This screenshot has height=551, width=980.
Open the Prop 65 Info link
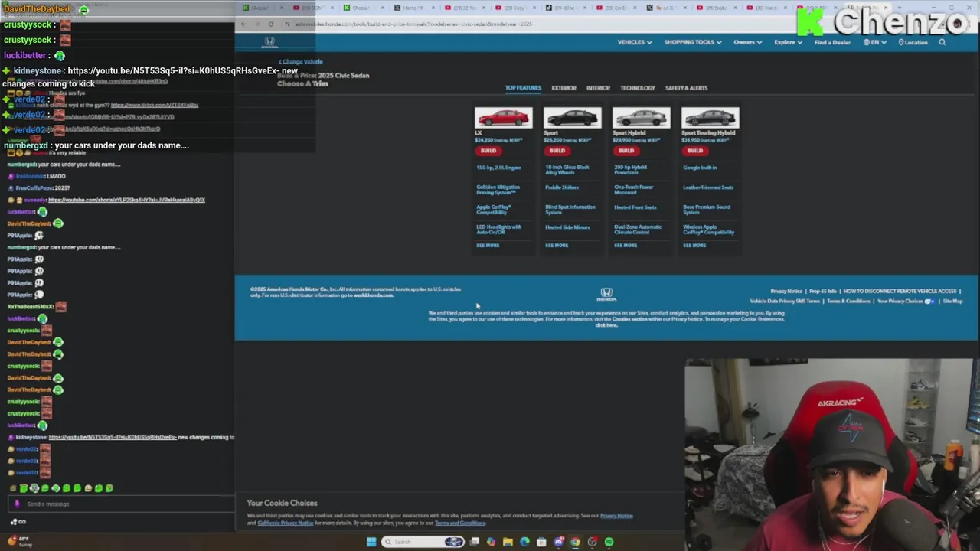pos(823,292)
